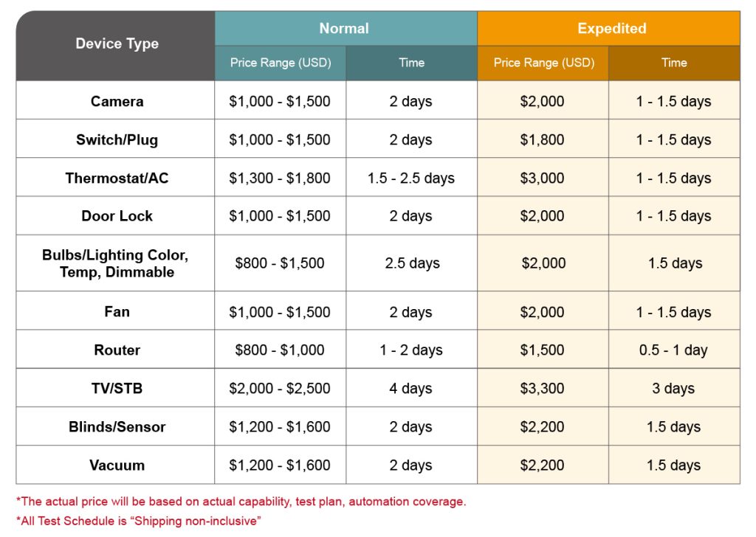Click the Switch/Plug expedited price $1,800
Screen dimensions: 756x537
click(x=543, y=139)
